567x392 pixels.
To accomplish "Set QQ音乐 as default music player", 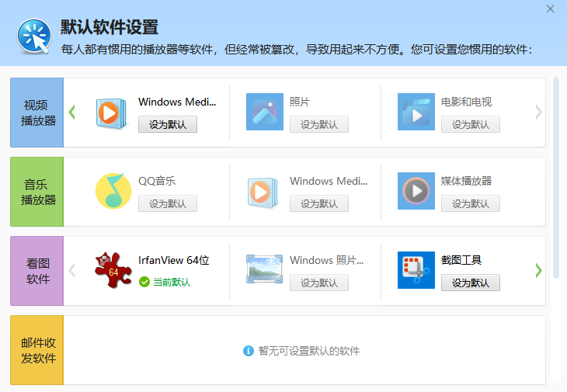I will [168, 203].
